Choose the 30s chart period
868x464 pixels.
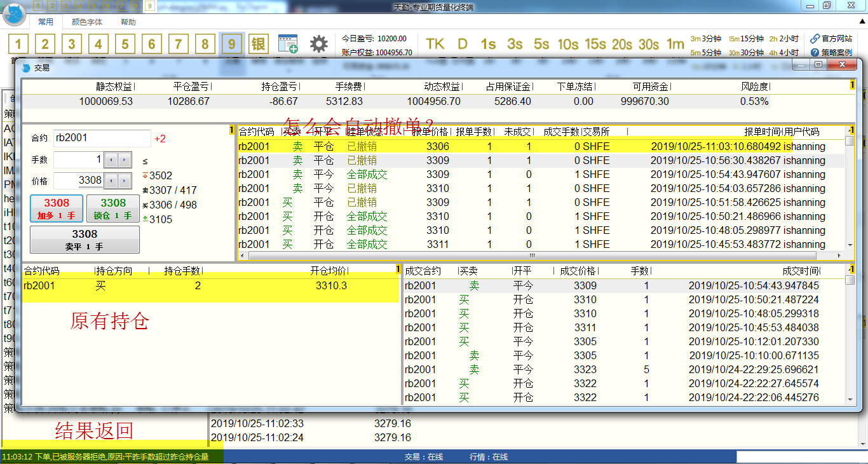tap(649, 44)
